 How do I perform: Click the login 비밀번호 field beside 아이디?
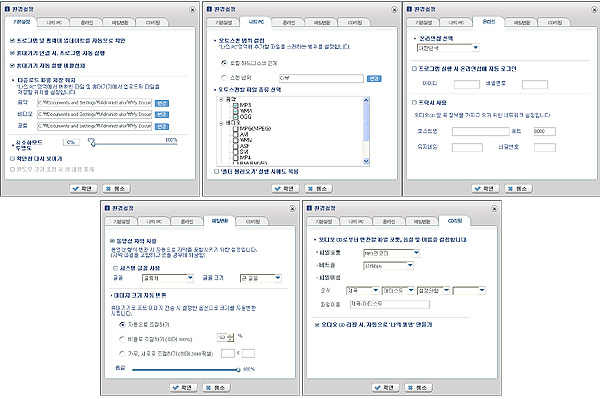(535, 84)
